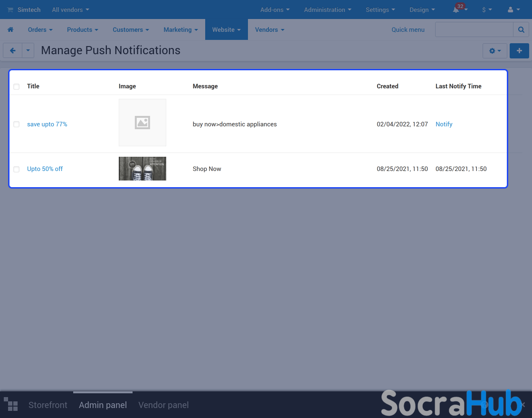532x418 pixels.
Task: Open the currency $ dropdown
Action: pyautogui.click(x=487, y=10)
